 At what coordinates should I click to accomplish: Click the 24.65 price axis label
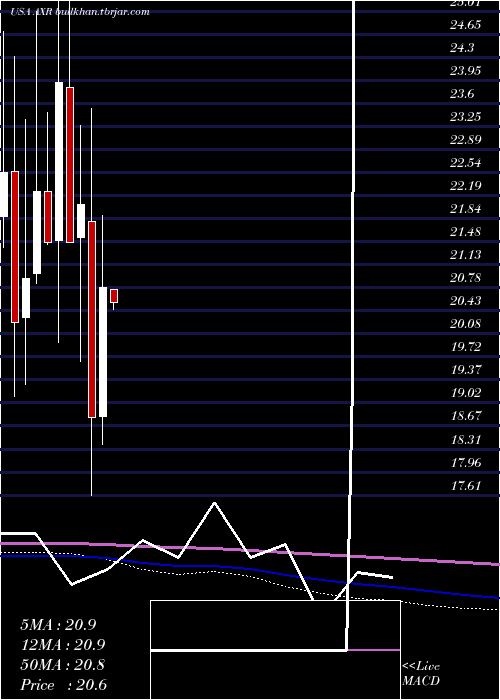click(466, 25)
